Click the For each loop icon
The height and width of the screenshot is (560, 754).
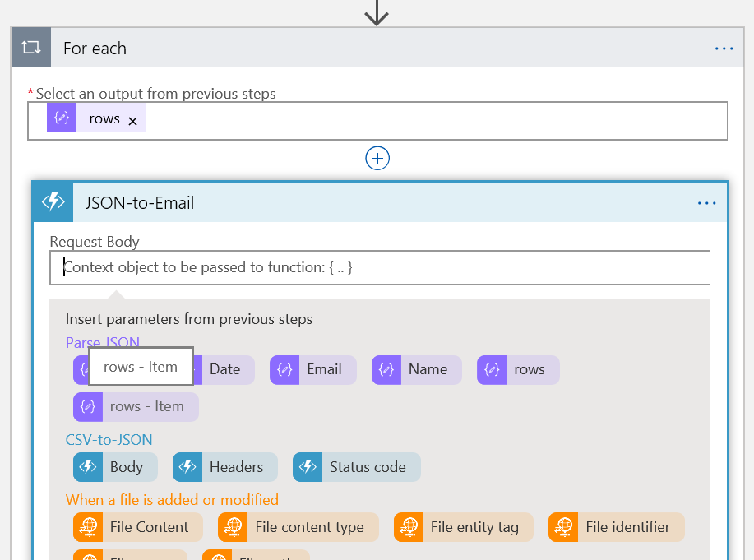point(31,48)
